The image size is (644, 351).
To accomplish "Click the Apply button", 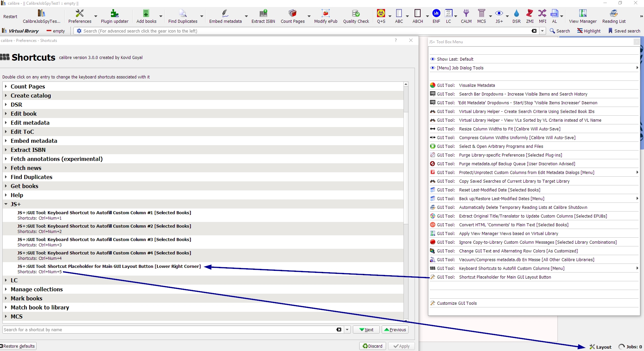I will (x=401, y=346).
